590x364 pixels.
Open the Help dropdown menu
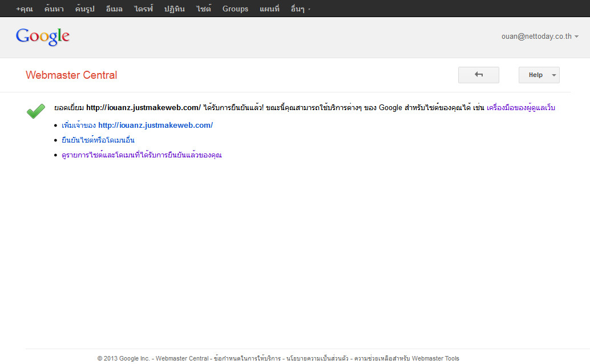pos(539,75)
